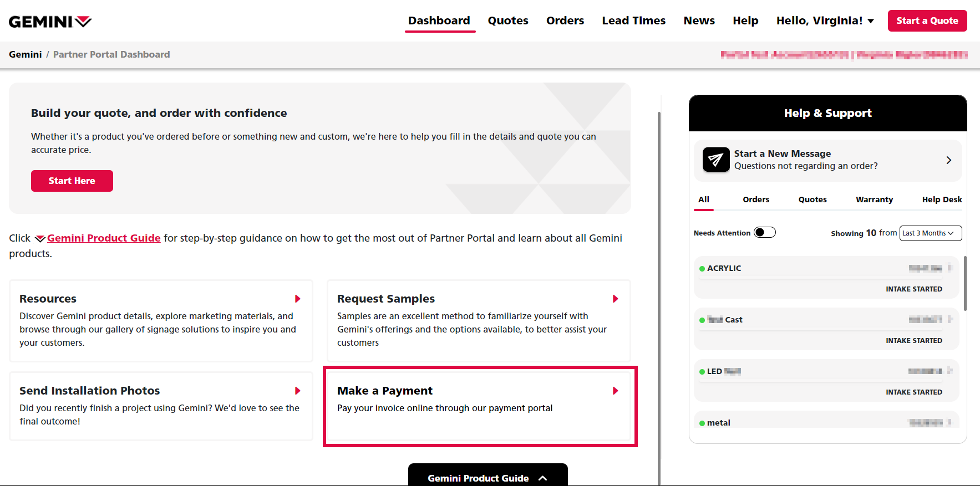Click INTAKE STARTED under Cast
The height and width of the screenshot is (486, 980).
click(x=914, y=341)
